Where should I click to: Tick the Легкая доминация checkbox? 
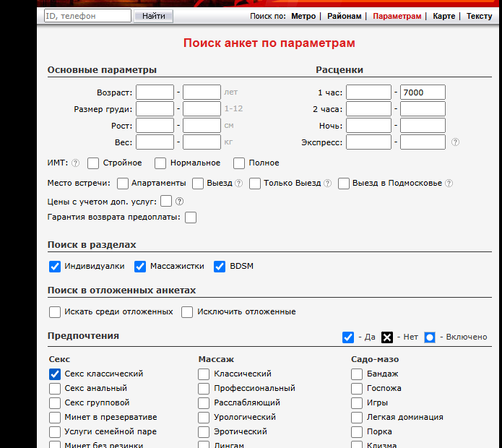(357, 417)
